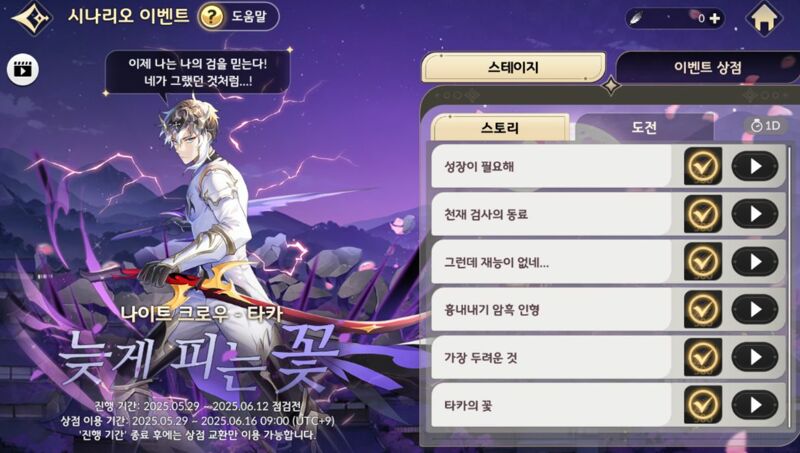This screenshot has width=800, height=453.
Task: Click the back arrow diamond icon
Action: tap(33, 18)
